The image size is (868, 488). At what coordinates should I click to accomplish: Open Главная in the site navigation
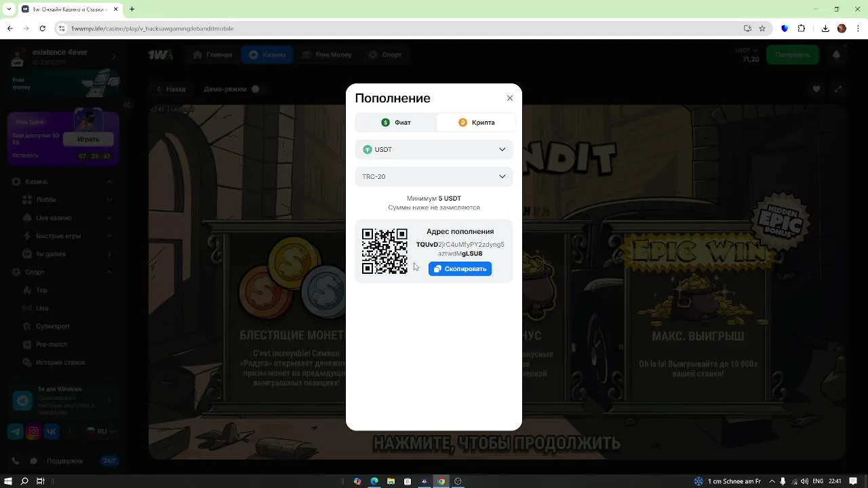click(212, 55)
